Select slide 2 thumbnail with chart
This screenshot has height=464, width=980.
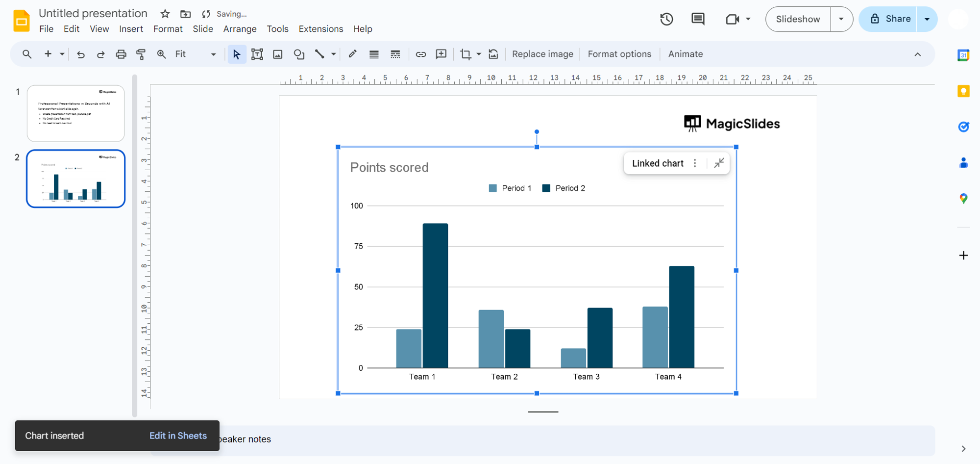[x=76, y=179]
